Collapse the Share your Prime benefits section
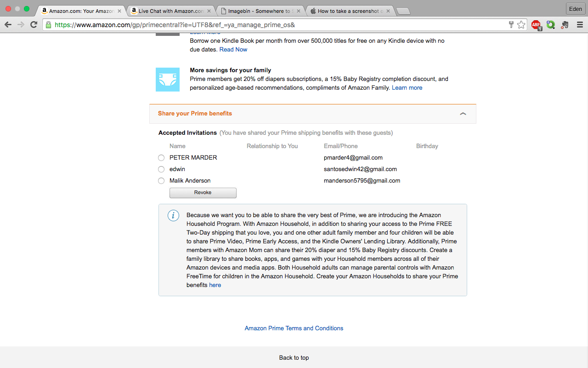The width and height of the screenshot is (588, 368). pos(463,114)
